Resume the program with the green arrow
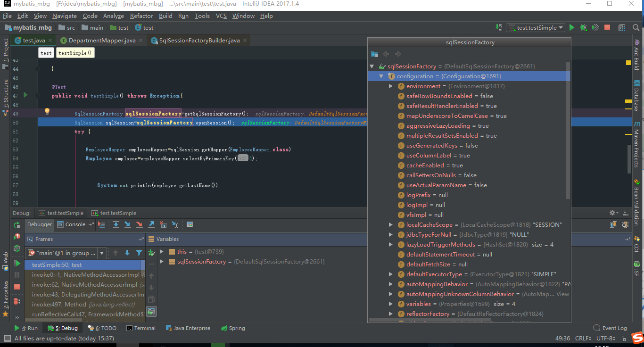Viewport: 644px width, 347px height. (x=17, y=264)
